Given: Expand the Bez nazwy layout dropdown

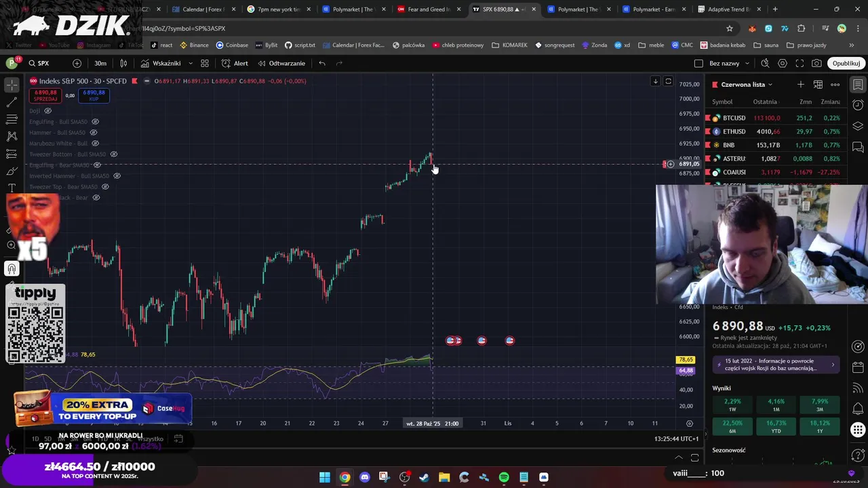Looking at the screenshot, I should [747, 63].
